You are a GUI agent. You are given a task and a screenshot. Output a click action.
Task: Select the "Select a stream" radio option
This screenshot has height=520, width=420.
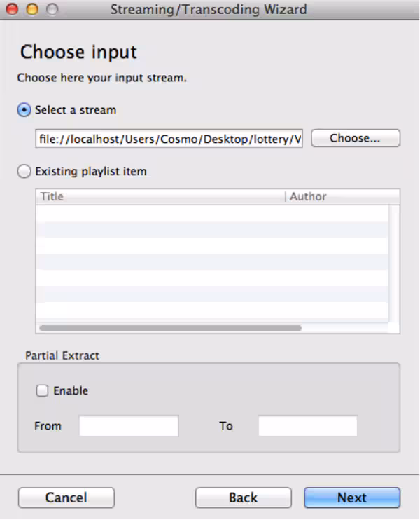(x=24, y=110)
